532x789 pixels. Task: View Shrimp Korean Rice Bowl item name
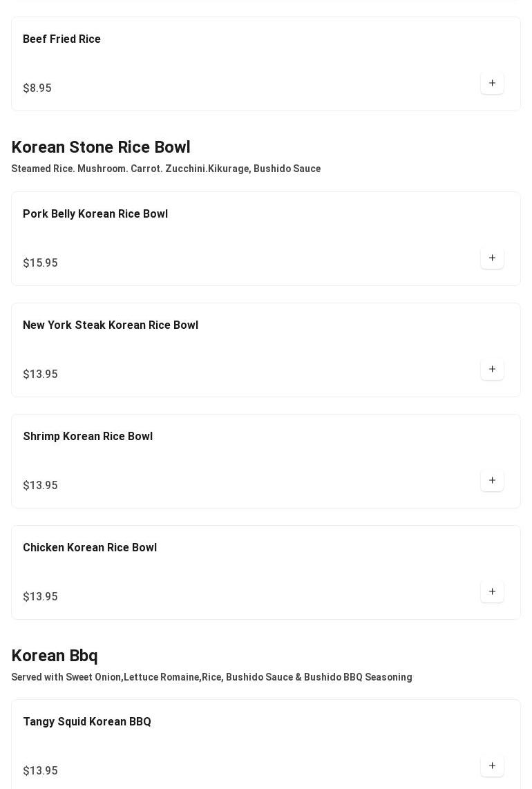(88, 437)
